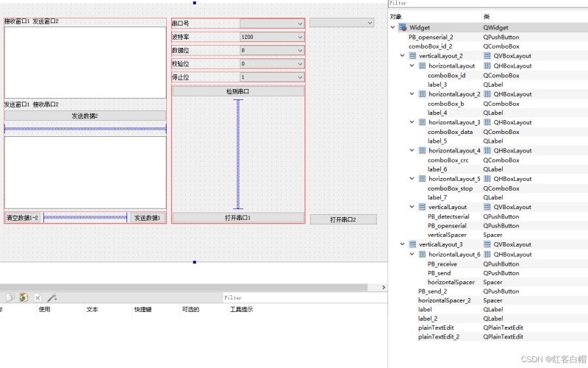
Task: Select the comboBox_crc row
Action: pos(487,160)
